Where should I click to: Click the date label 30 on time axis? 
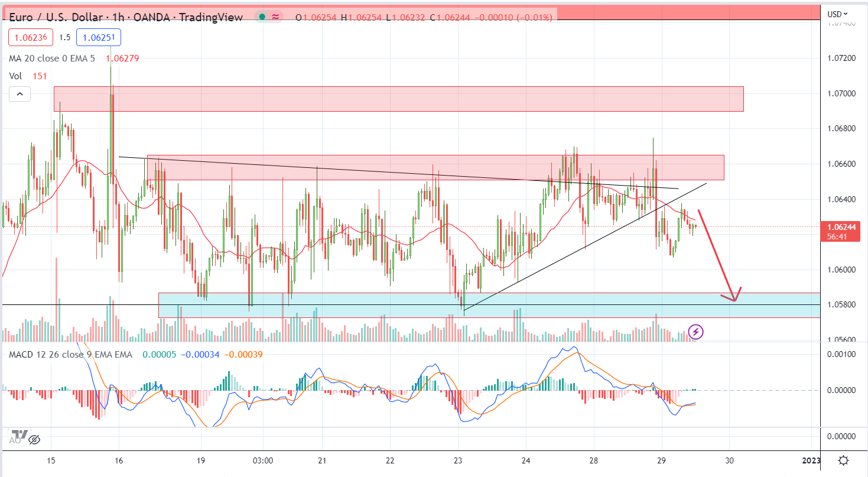pyautogui.click(x=729, y=460)
